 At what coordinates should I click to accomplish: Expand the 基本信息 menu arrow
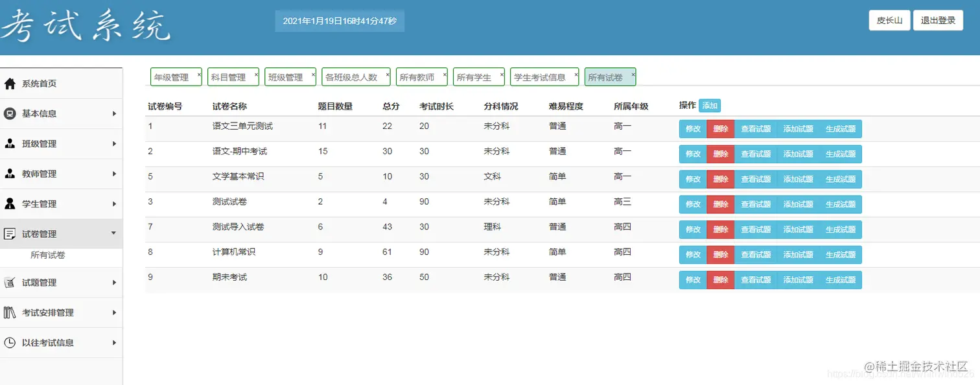pyautogui.click(x=114, y=113)
